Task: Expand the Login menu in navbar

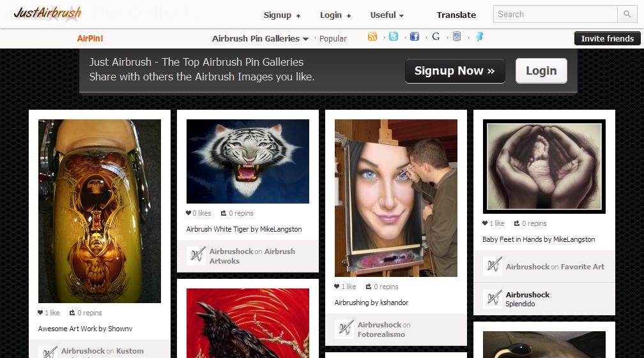Action: 335,15
